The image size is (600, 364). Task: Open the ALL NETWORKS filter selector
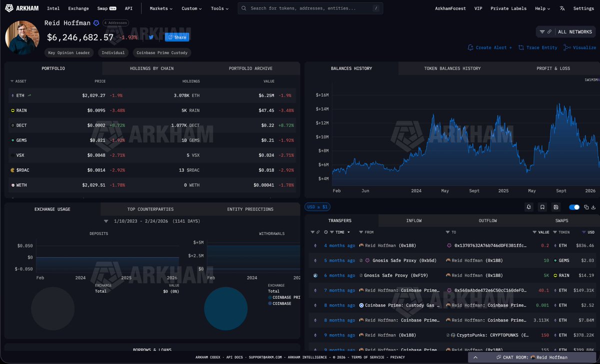[x=566, y=31]
